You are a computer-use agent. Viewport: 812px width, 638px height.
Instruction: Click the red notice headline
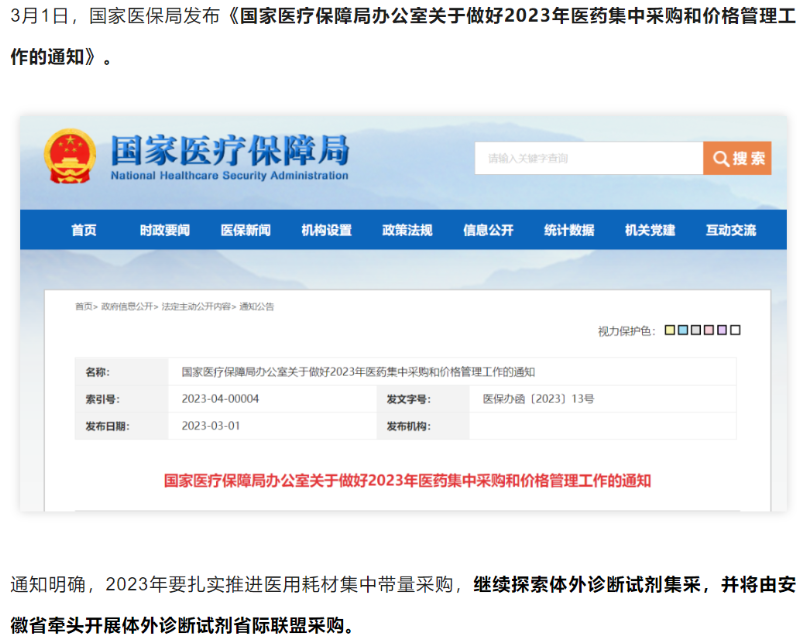(x=407, y=481)
